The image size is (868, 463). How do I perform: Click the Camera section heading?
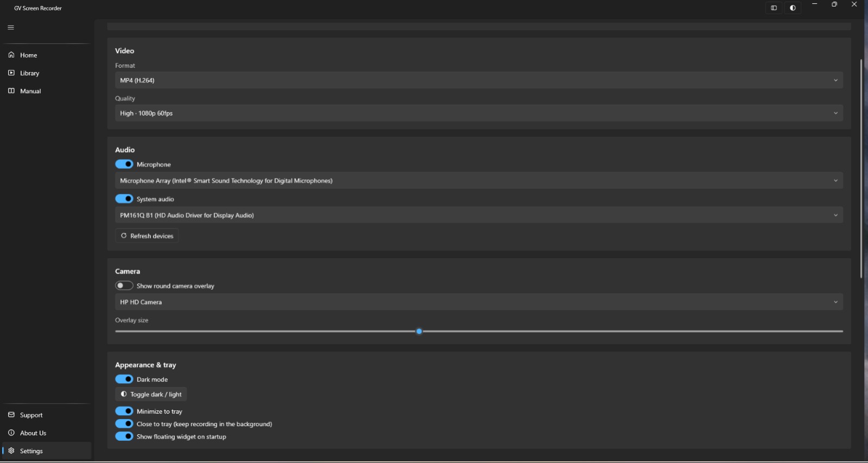[x=128, y=271]
